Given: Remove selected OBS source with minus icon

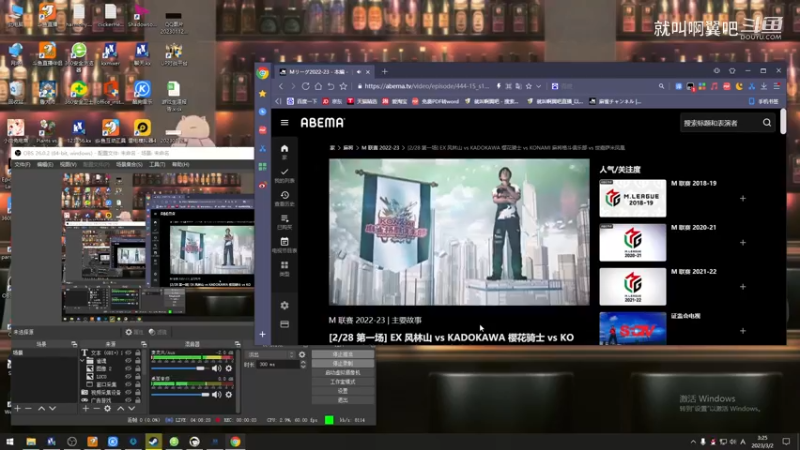Looking at the screenshot, I should pos(96,408).
